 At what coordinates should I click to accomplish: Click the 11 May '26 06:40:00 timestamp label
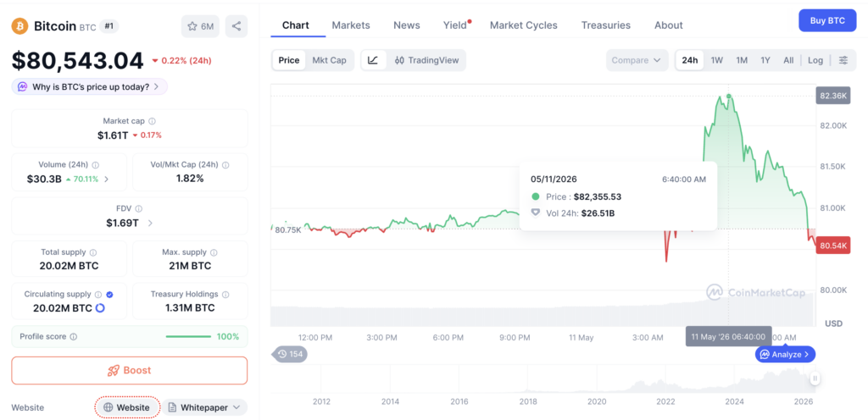(x=728, y=336)
